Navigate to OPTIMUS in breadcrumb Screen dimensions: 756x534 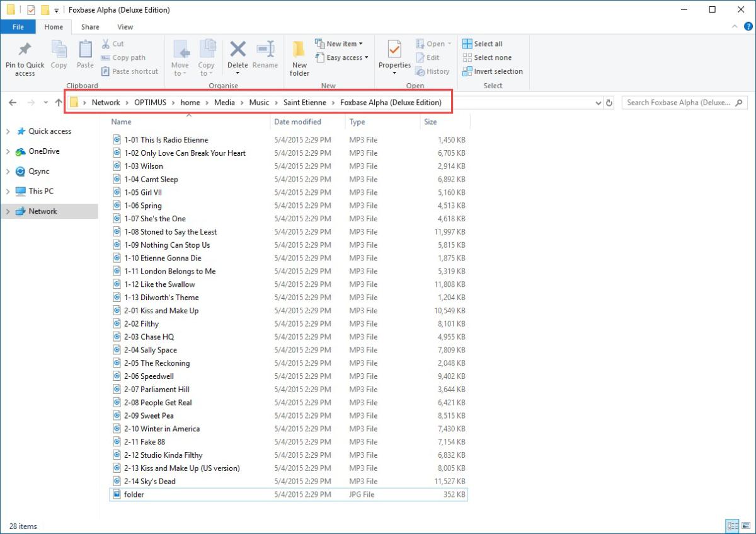point(150,103)
